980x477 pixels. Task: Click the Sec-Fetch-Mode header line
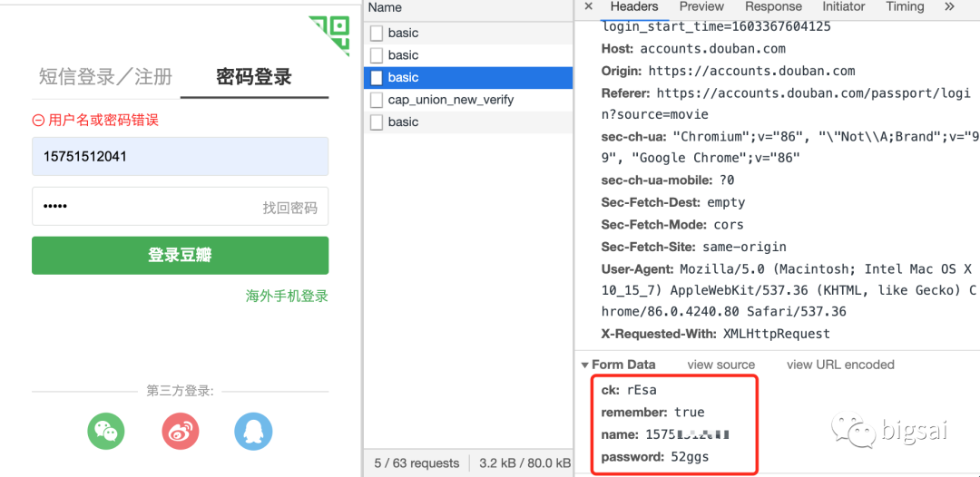click(672, 225)
